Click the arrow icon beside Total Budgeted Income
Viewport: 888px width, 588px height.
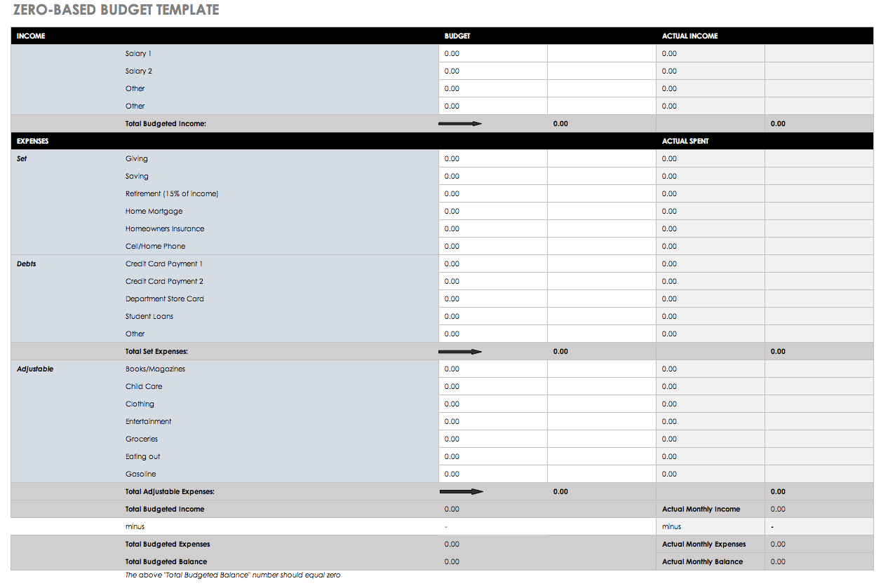[460, 123]
